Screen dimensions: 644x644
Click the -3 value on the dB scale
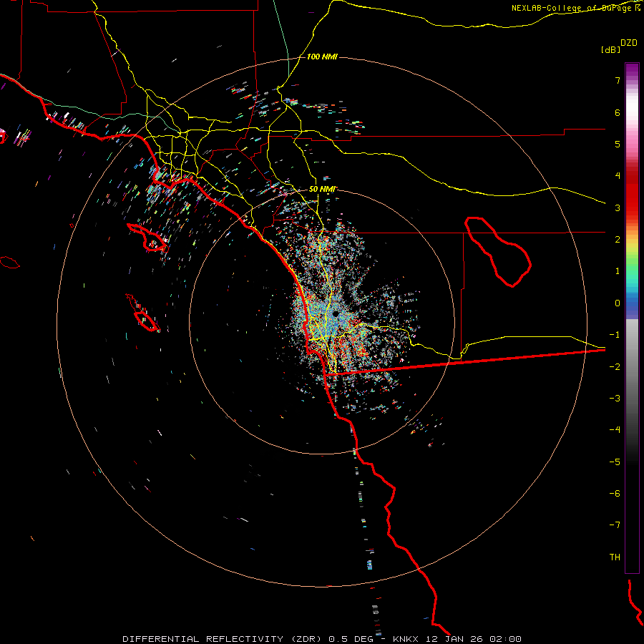pos(615,399)
